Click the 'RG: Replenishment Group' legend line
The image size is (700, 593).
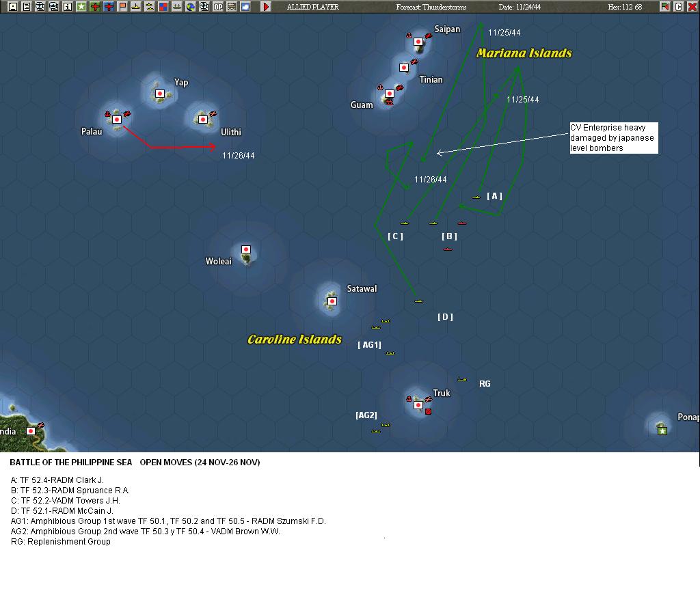[x=60, y=542]
